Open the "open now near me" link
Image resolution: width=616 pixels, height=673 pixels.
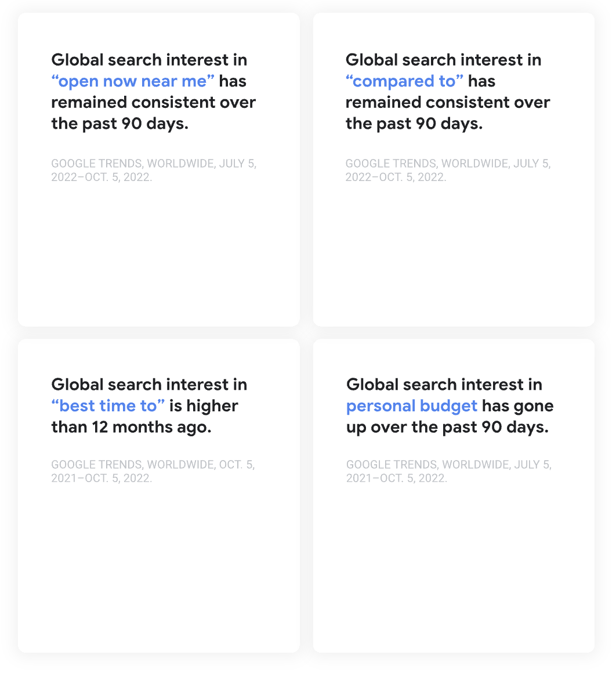click(133, 81)
